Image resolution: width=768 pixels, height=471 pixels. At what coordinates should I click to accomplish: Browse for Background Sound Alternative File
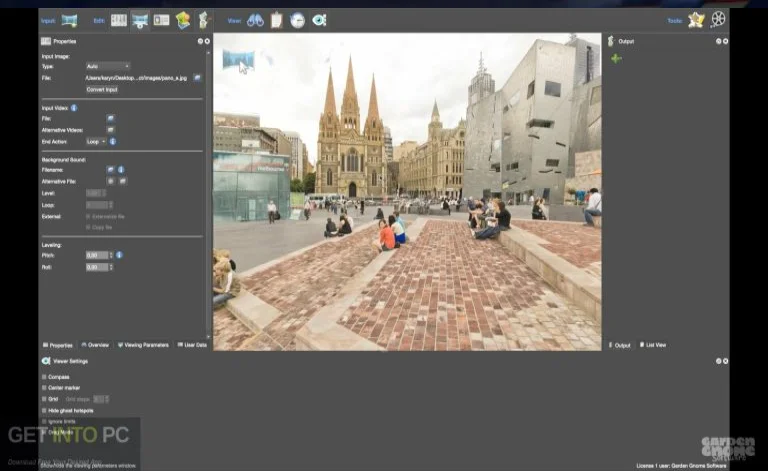point(122,181)
